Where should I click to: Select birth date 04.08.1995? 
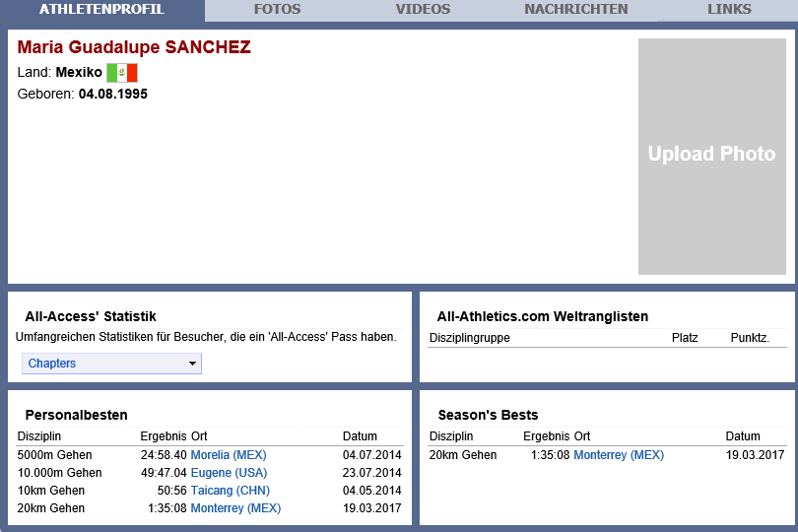click(x=113, y=95)
